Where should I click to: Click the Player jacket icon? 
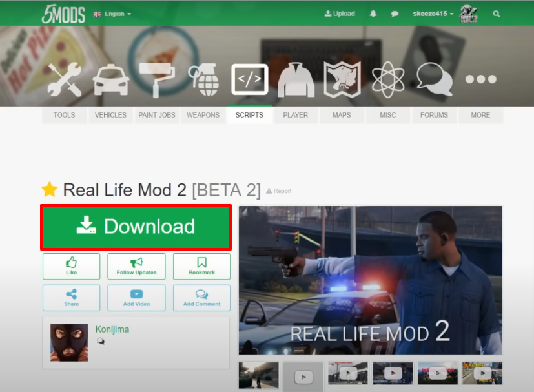(296, 80)
